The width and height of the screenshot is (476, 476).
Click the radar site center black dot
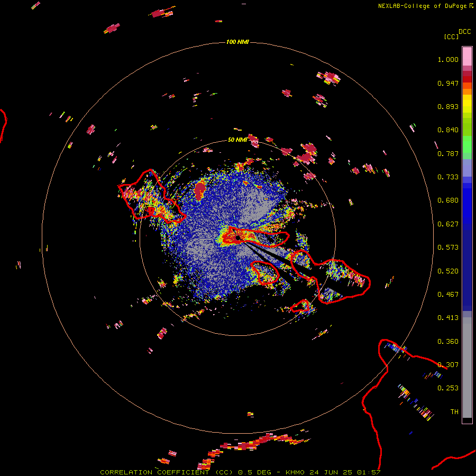click(x=237, y=237)
